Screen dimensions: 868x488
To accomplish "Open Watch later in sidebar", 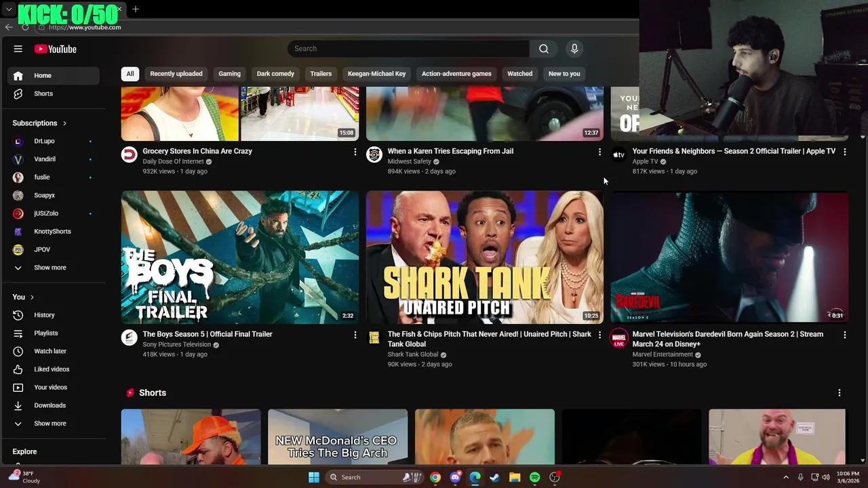I will [x=54, y=351].
